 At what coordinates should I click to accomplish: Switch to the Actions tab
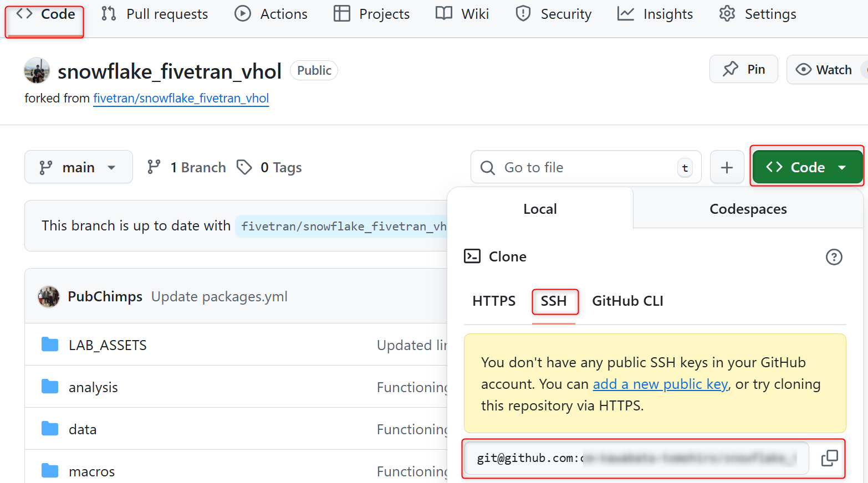tap(271, 14)
